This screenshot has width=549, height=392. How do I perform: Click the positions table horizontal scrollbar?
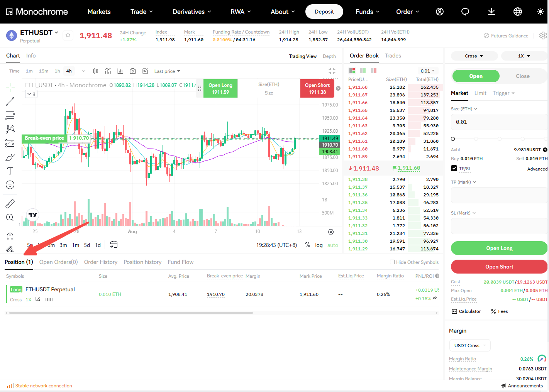(131, 313)
